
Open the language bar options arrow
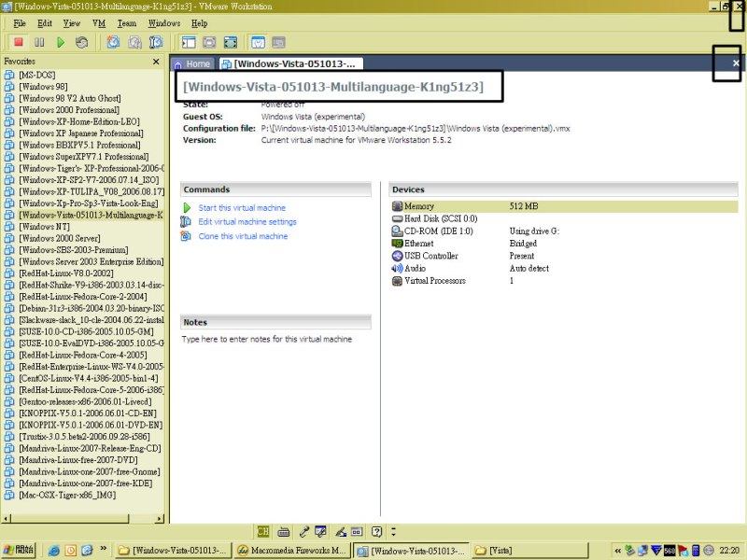393,531
